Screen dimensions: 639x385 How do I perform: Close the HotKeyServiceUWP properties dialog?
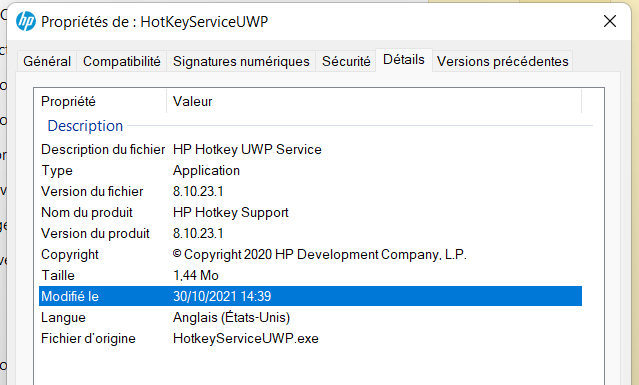pyautogui.click(x=610, y=21)
